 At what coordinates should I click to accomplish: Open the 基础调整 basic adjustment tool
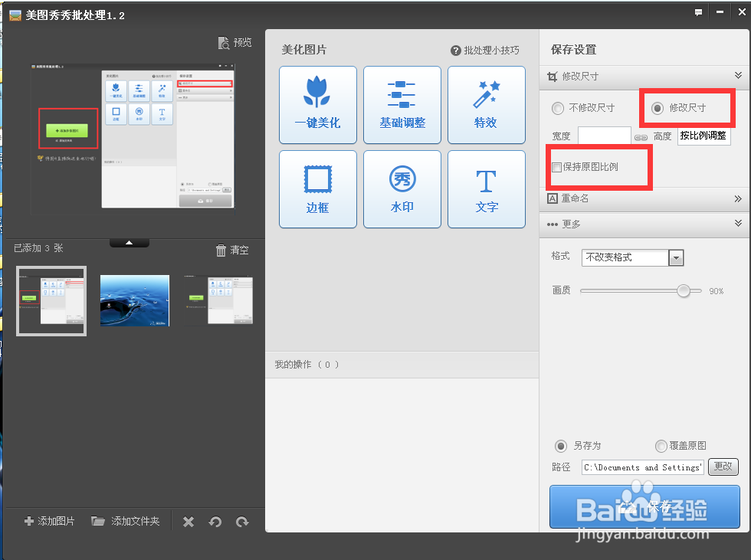point(402,104)
